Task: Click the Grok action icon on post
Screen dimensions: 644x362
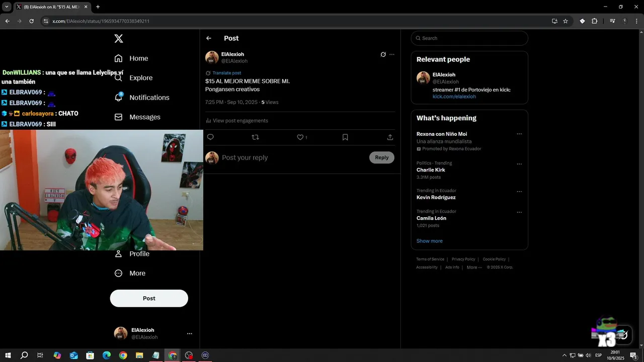Action: coord(383,54)
